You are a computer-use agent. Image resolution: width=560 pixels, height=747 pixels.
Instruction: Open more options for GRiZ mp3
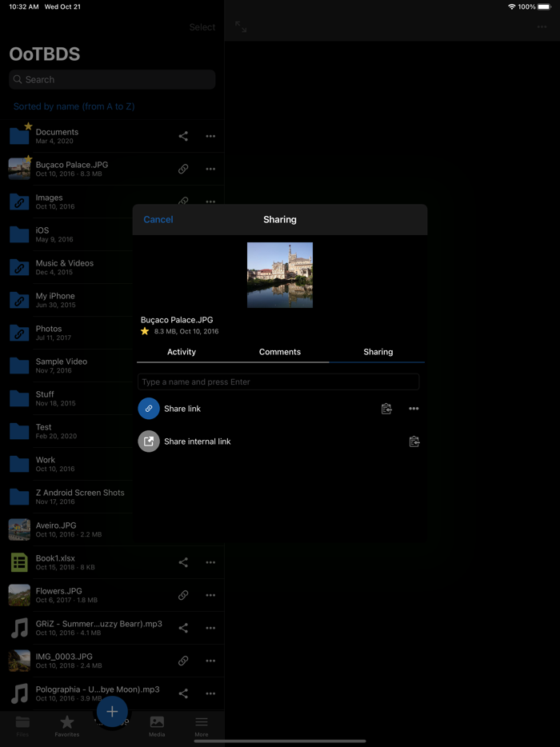point(210,628)
